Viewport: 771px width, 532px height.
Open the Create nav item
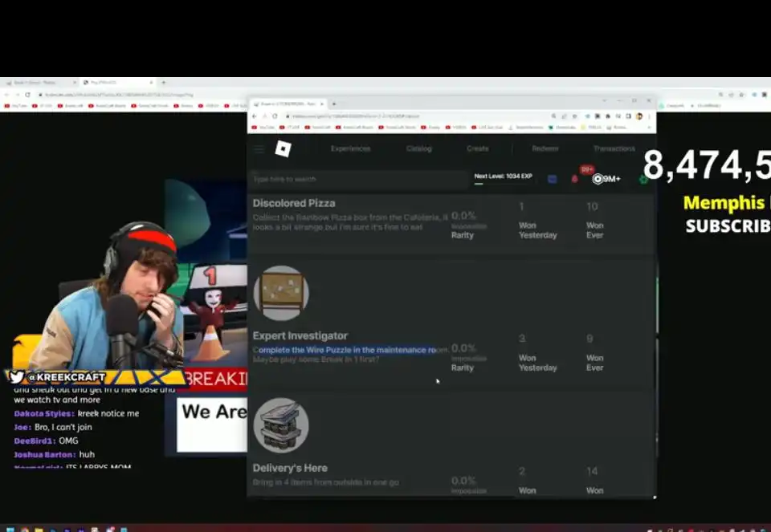[x=477, y=148]
